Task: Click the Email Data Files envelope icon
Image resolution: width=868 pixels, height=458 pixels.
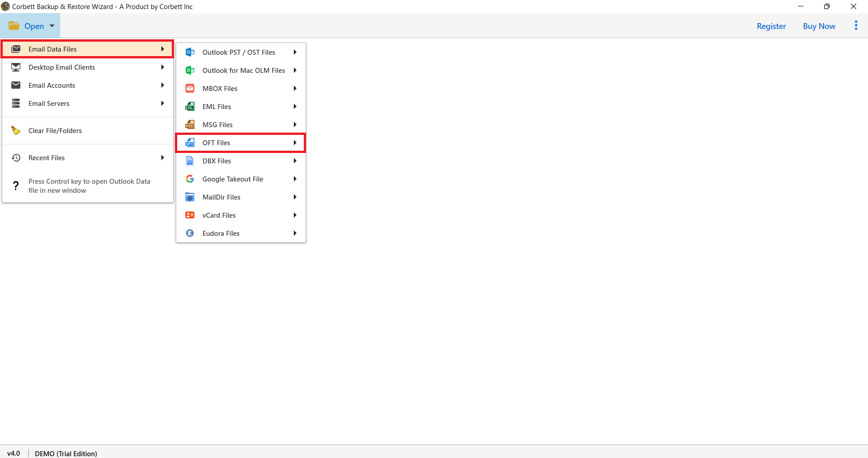Action: (16, 49)
